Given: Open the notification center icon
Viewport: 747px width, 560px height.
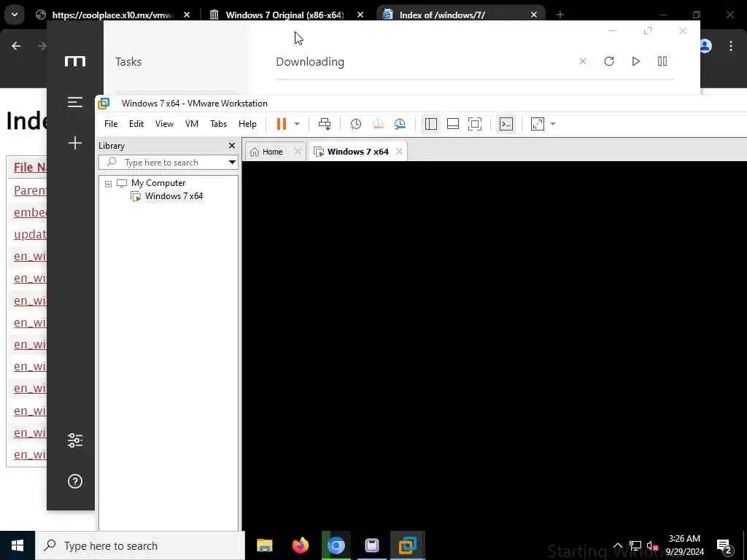Looking at the screenshot, I should pos(724,545).
